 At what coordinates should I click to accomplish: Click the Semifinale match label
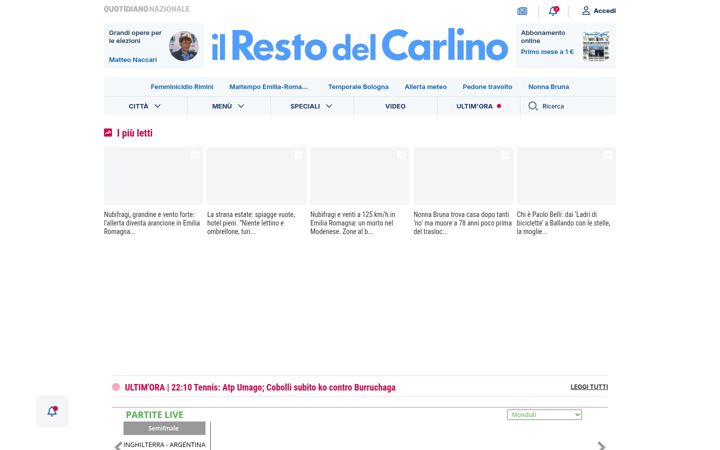164,428
